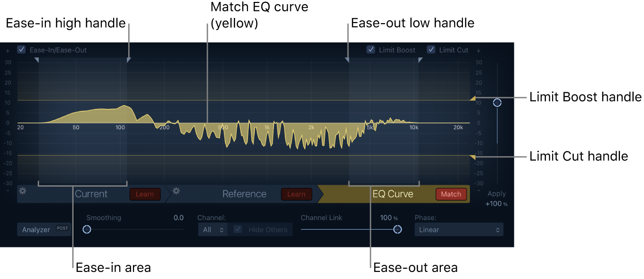Switch to the Current tab
Screen dimensions: 644x279
[x=91, y=194]
